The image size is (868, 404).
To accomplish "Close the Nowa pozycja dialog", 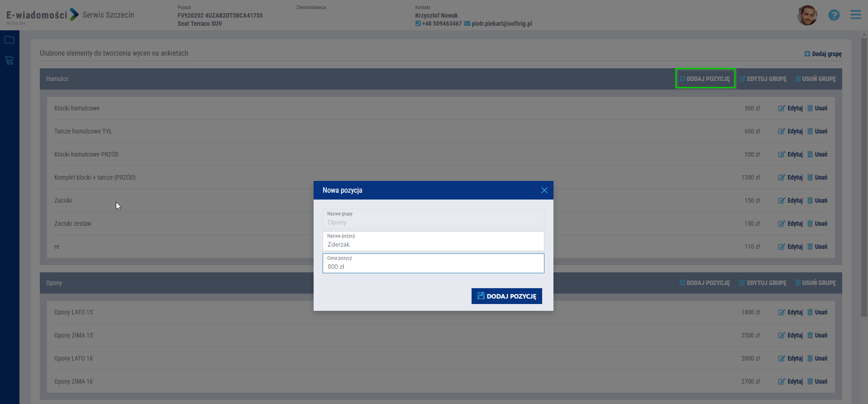I will (544, 190).
